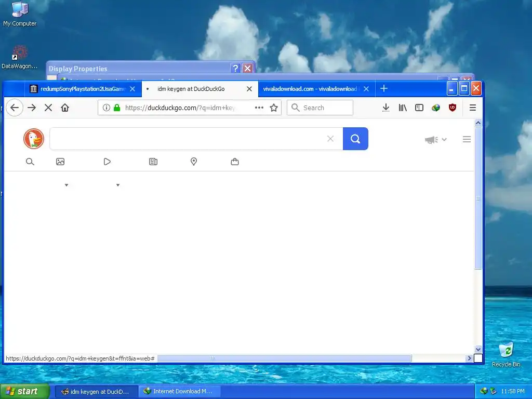Close the vivaladownload.com tab

(x=366, y=89)
